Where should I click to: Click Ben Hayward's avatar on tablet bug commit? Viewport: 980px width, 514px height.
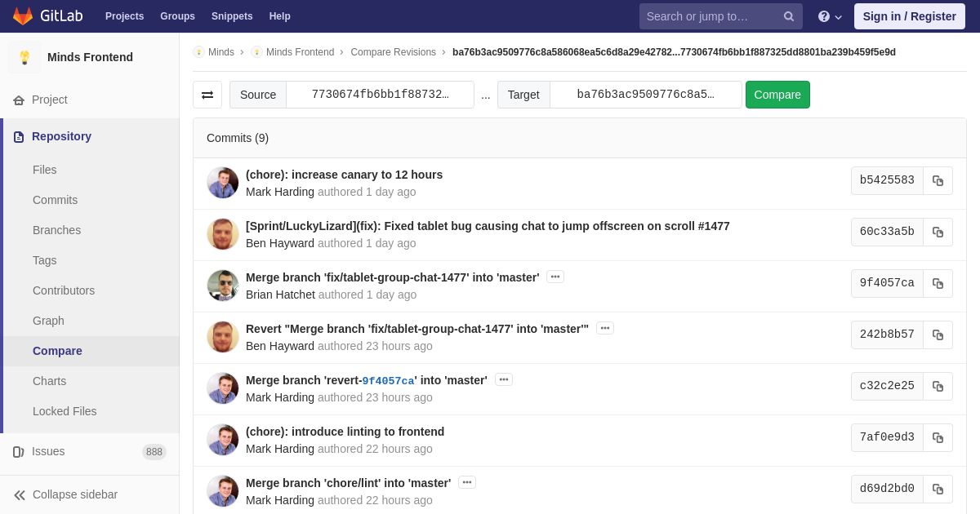tap(223, 234)
